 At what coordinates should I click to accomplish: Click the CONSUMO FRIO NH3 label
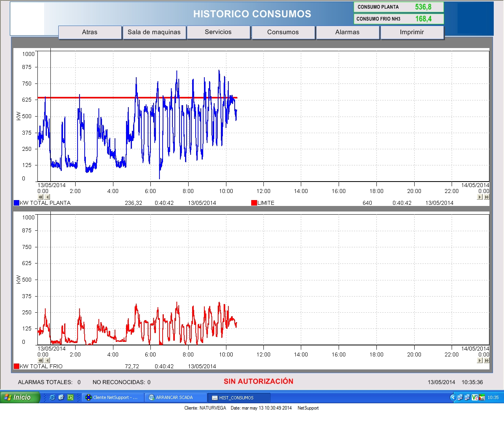click(x=378, y=19)
